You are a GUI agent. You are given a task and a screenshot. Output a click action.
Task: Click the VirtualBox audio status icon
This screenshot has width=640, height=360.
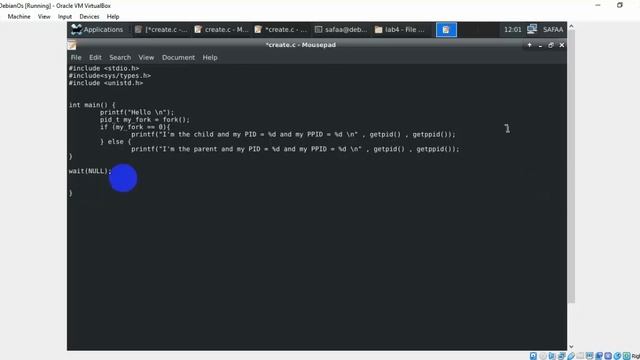click(x=552, y=356)
